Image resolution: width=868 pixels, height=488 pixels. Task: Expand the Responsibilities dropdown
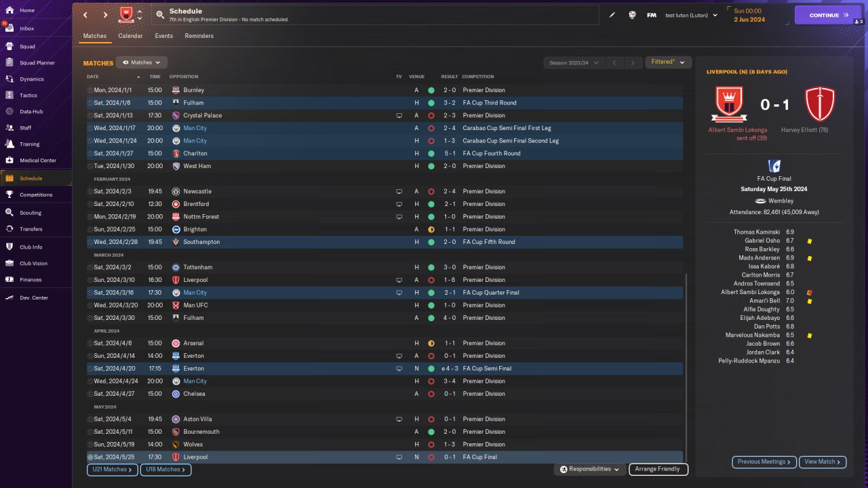[590, 469]
